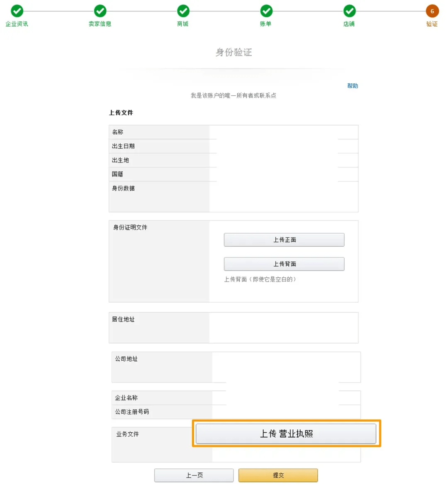The height and width of the screenshot is (487, 448).
Task: Submit the form with 提交 button
Action: click(278, 475)
